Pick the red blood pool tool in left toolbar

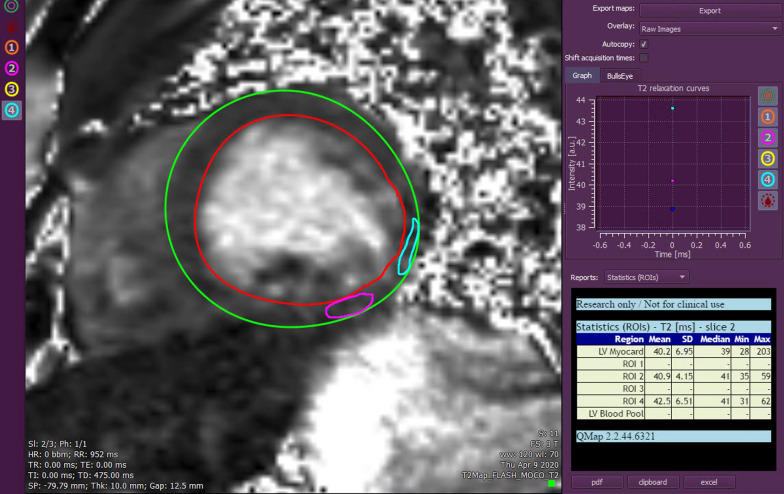pos(12,26)
